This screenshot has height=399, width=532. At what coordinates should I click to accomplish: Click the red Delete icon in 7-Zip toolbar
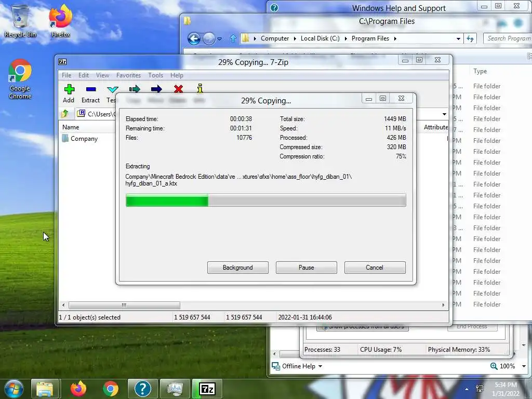tap(179, 89)
